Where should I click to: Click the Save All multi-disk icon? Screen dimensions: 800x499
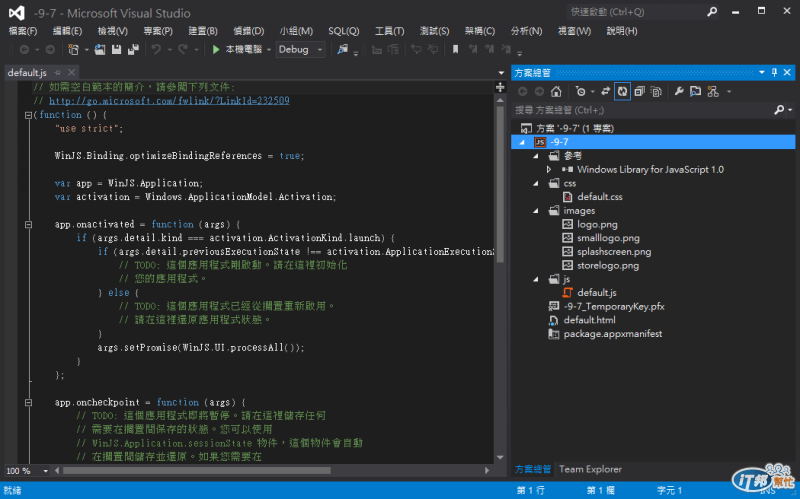click(x=133, y=49)
